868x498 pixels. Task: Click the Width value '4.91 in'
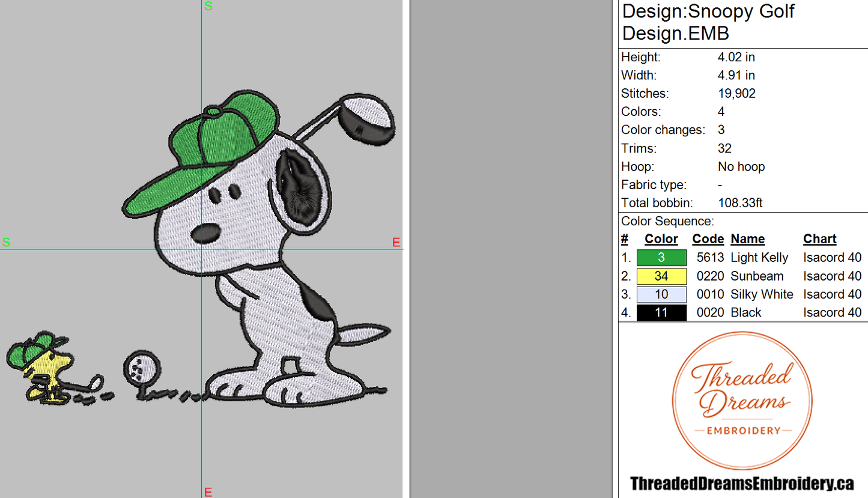[736, 75]
